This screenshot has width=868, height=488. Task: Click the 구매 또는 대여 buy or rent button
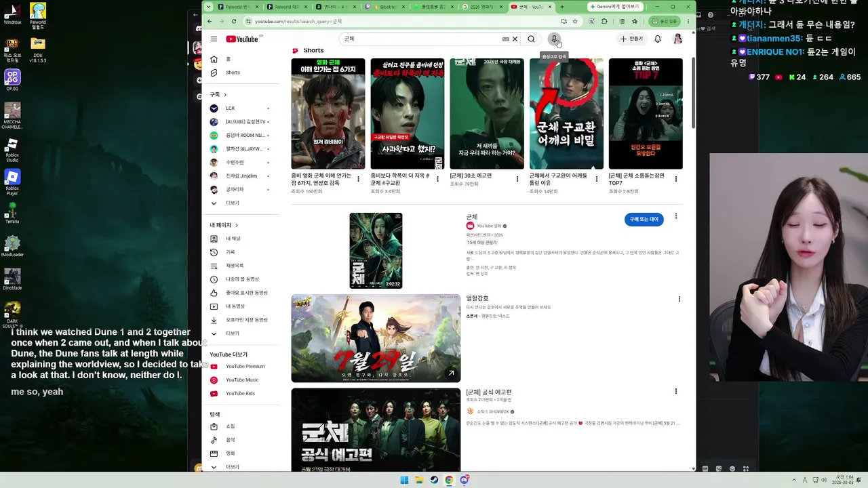tap(644, 220)
